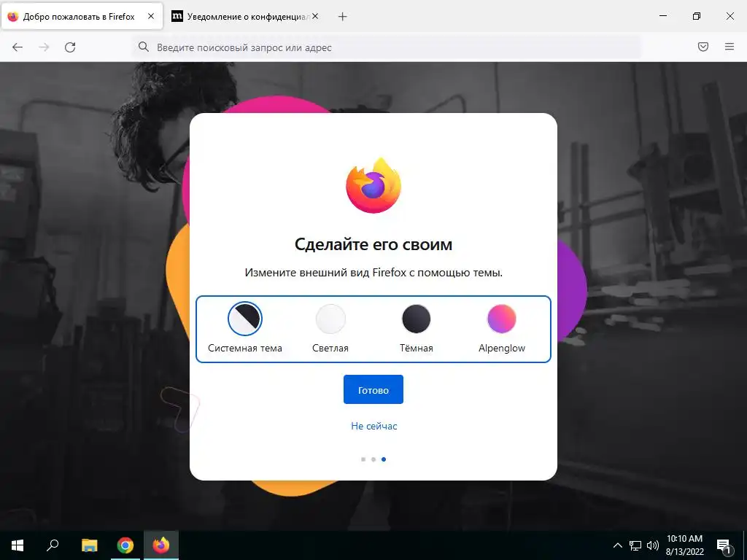Open File Explorer from the taskbar

89,545
